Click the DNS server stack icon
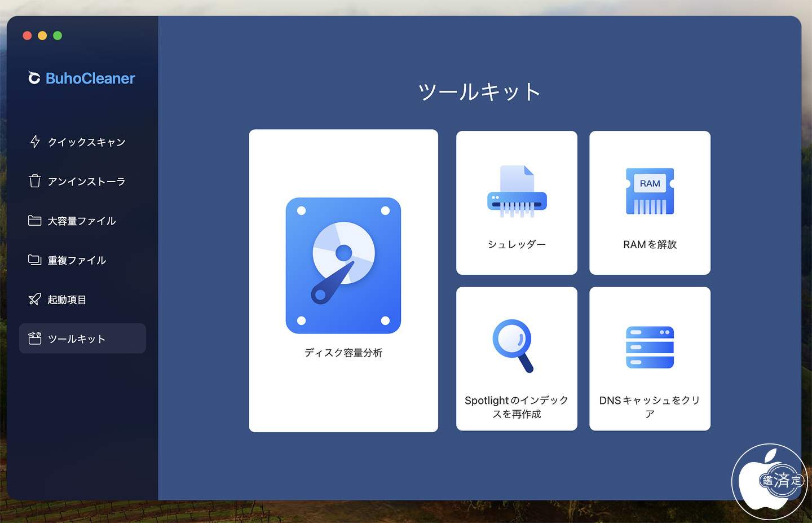Screen dimensions: 812x523 [650, 348]
